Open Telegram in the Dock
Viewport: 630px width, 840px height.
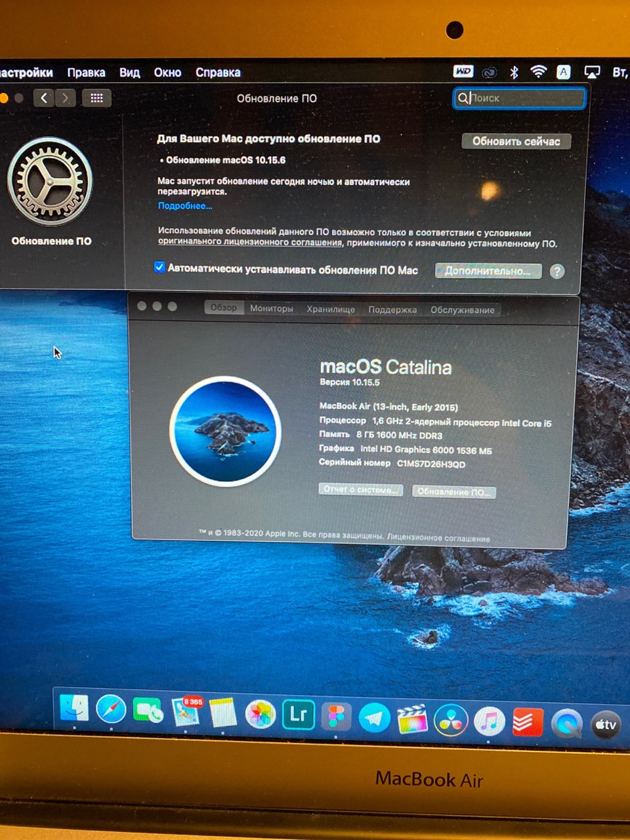pyautogui.click(x=374, y=718)
